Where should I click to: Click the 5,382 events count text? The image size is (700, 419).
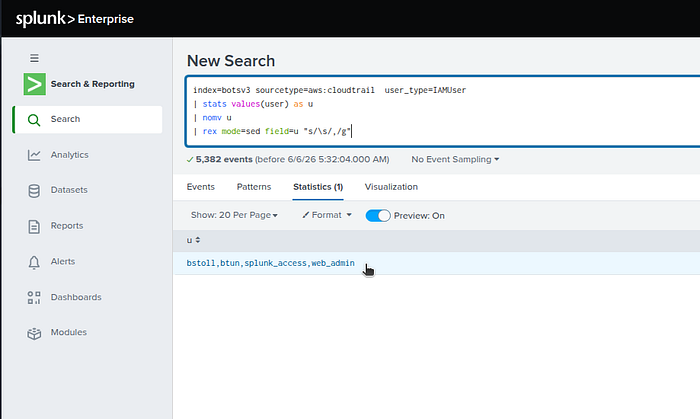(x=224, y=159)
